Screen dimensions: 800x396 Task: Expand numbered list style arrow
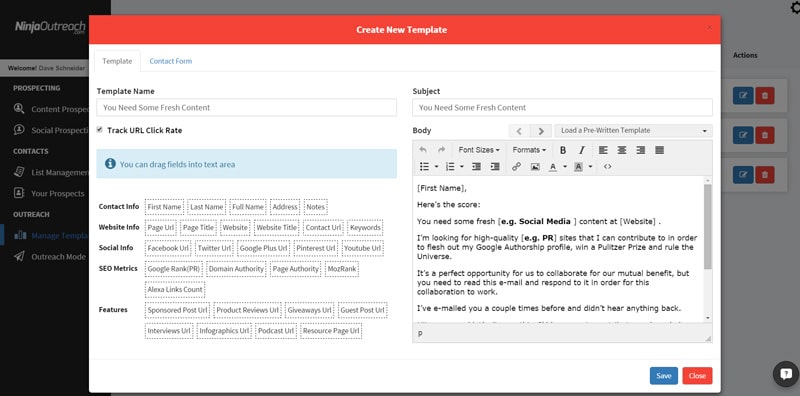point(462,166)
